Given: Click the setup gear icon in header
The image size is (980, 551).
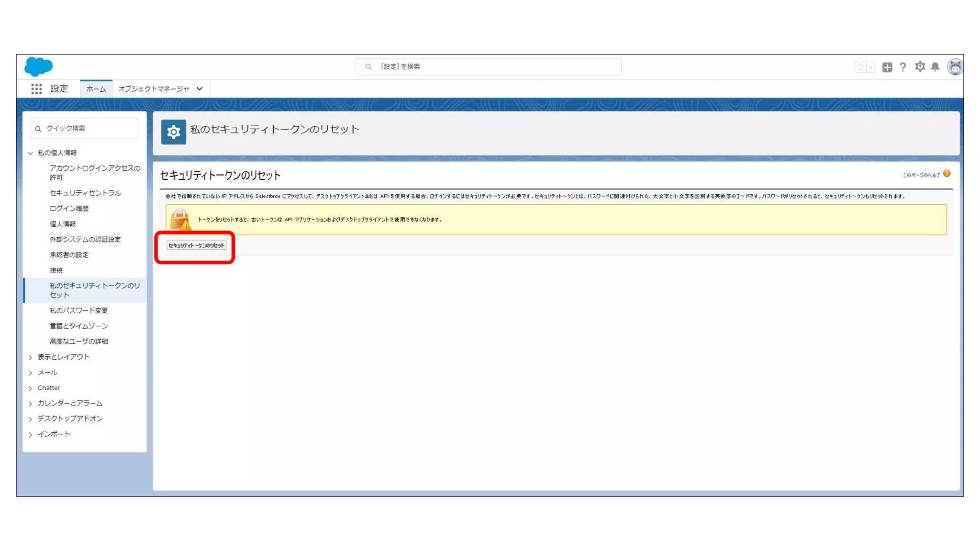Looking at the screenshot, I should point(920,66).
